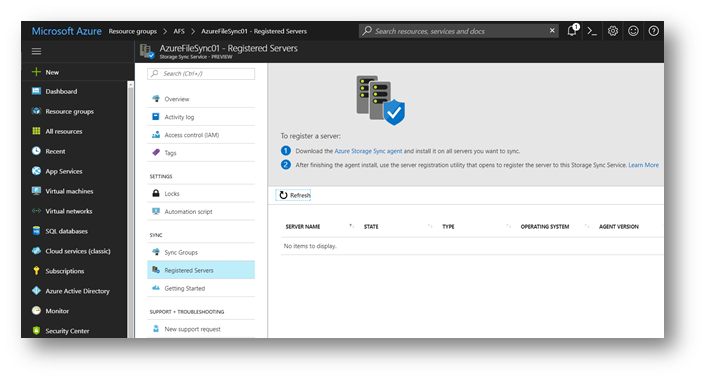
Task: Open Automation script menu item
Action: click(x=201, y=212)
